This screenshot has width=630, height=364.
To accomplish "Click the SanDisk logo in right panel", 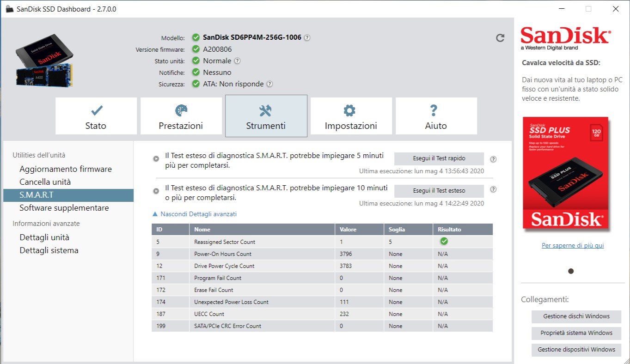I will click(566, 38).
